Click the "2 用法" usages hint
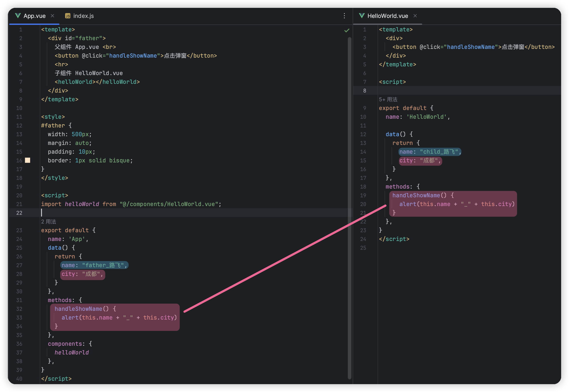 tap(49, 222)
